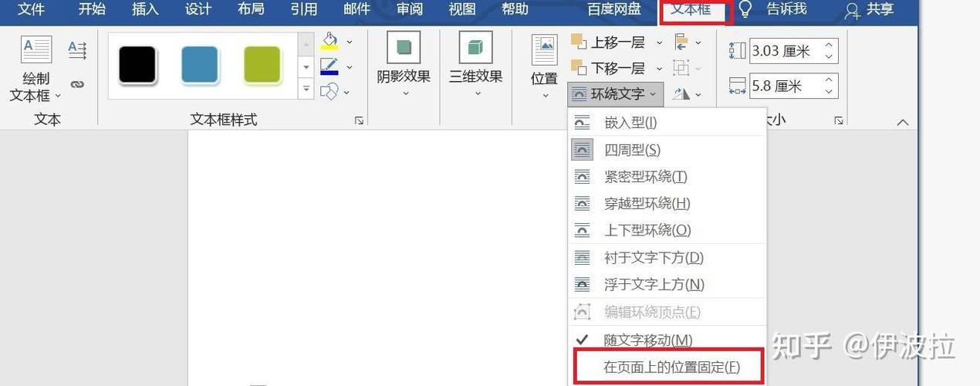Screen dimensions: 980x386
Task: Increase width with the up spinner
Action: click(x=830, y=80)
